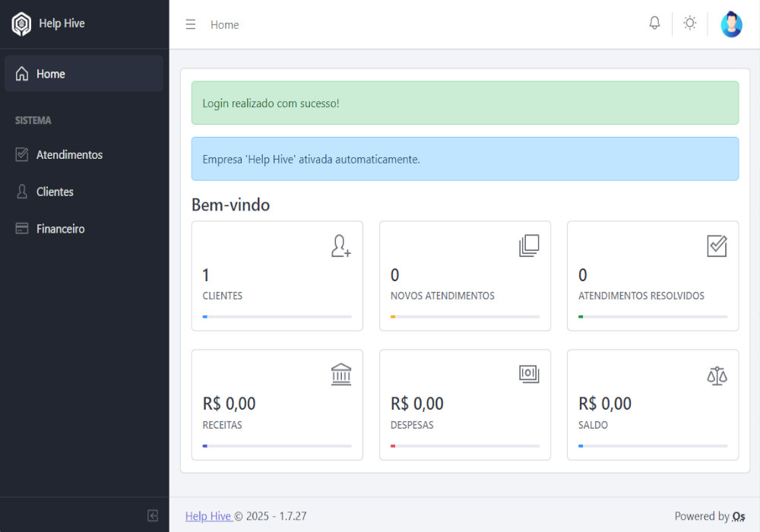This screenshot has width=760, height=532.
Task: Open Atendimentos in the sidebar
Action: 69,154
